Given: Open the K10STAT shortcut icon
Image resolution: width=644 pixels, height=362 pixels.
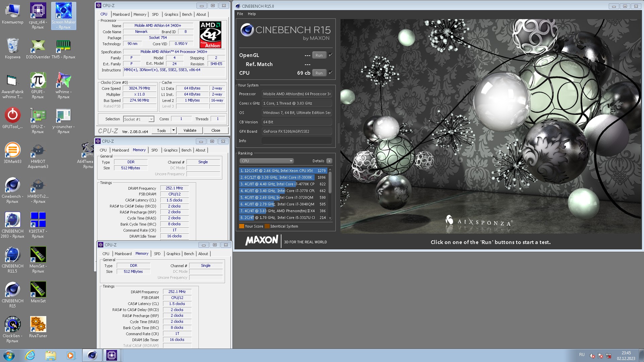Looking at the screenshot, I should [x=38, y=226].
